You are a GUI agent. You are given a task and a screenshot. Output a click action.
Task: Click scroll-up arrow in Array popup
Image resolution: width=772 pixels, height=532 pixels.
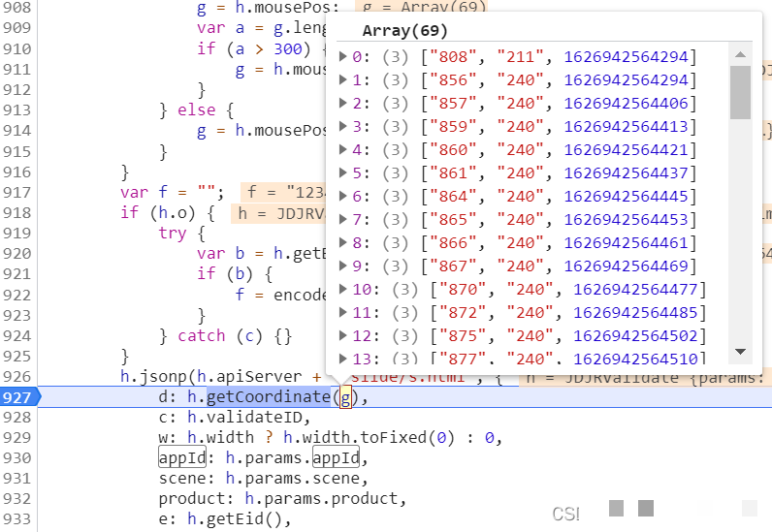741,54
